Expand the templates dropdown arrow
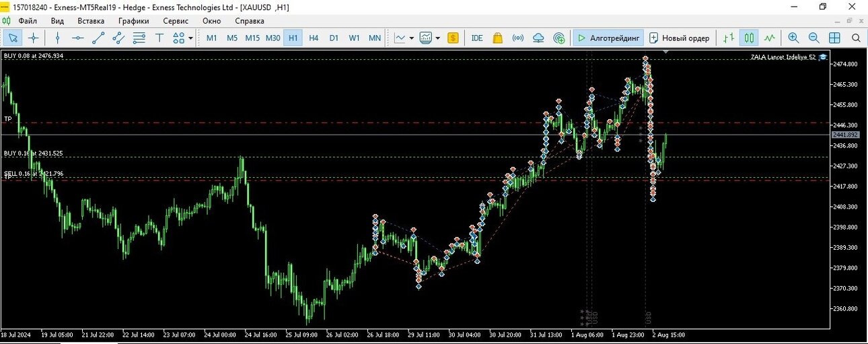The image size is (868, 344). (437, 38)
